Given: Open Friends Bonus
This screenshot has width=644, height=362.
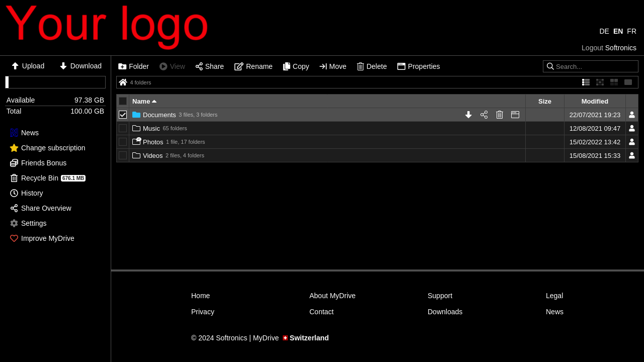Looking at the screenshot, I should 38,163.
